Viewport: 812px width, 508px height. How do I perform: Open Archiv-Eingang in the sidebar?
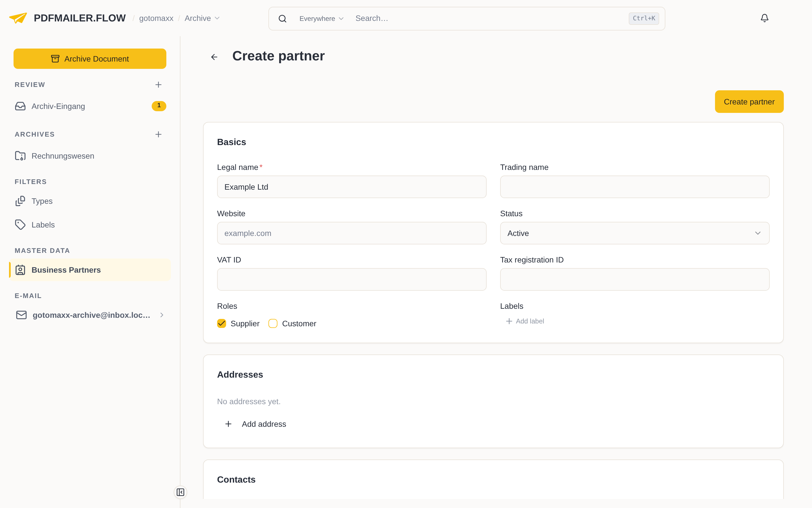(x=90, y=106)
